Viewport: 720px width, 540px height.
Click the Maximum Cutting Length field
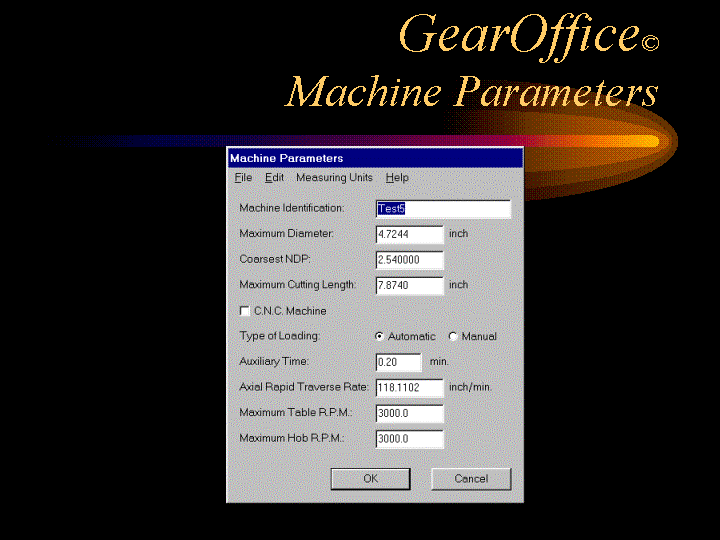click(410, 285)
